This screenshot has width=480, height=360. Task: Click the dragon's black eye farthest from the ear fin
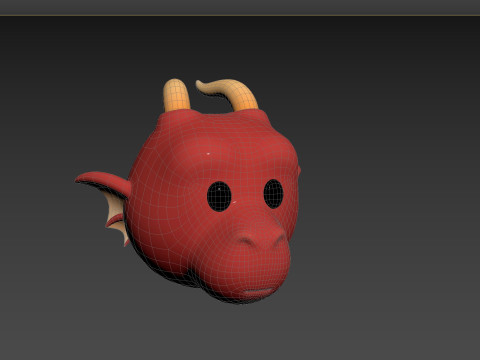(x=273, y=194)
